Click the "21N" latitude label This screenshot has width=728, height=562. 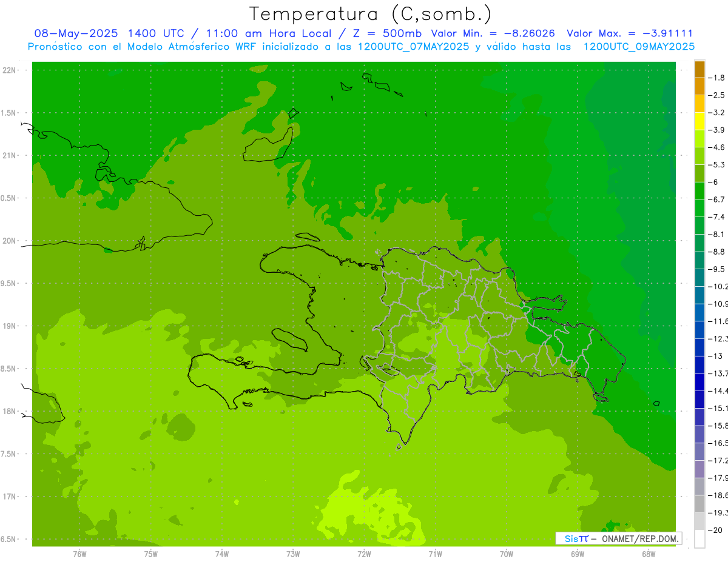pos(9,156)
